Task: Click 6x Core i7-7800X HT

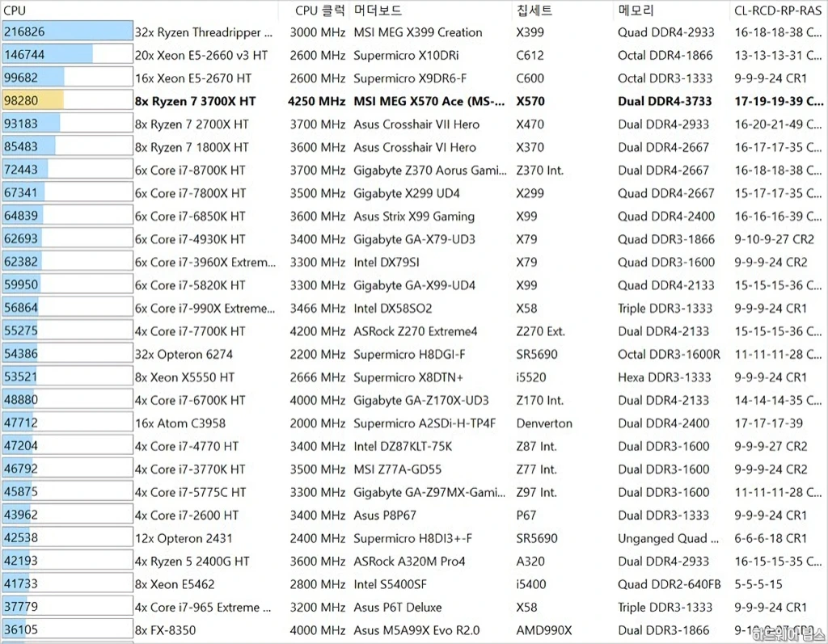Action: coord(191,193)
